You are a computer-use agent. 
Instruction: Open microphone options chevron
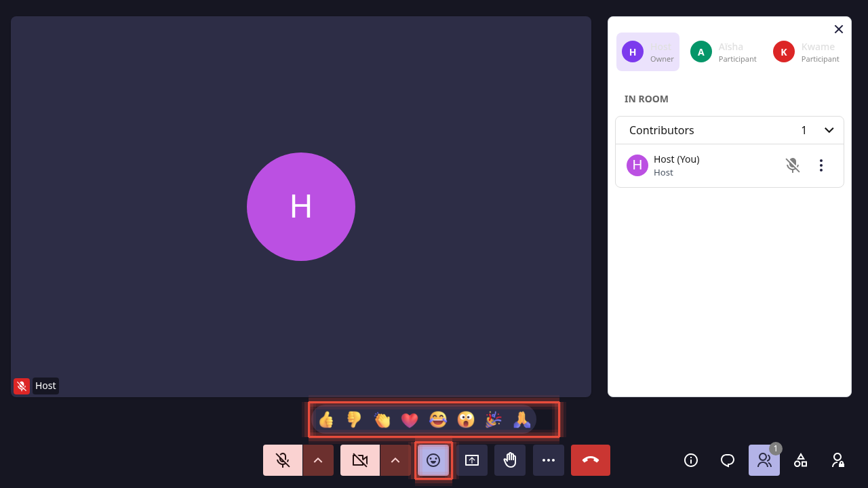[318, 460]
